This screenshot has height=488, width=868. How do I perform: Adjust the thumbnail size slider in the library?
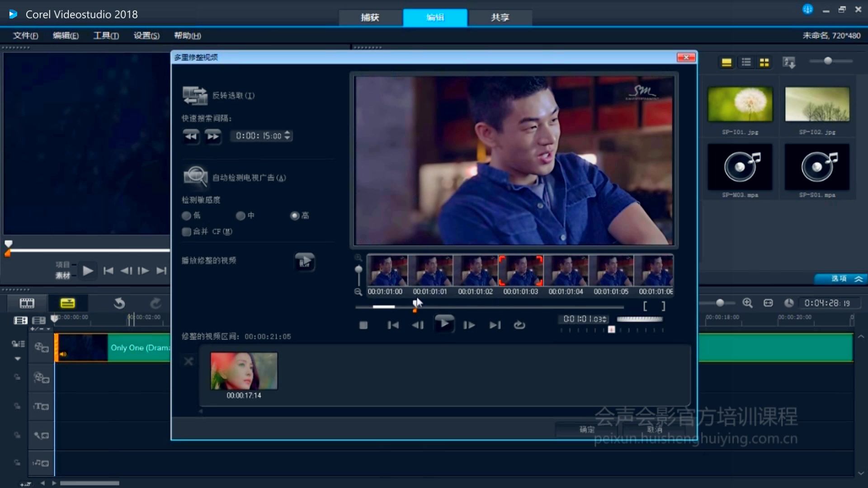[x=828, y=61]
